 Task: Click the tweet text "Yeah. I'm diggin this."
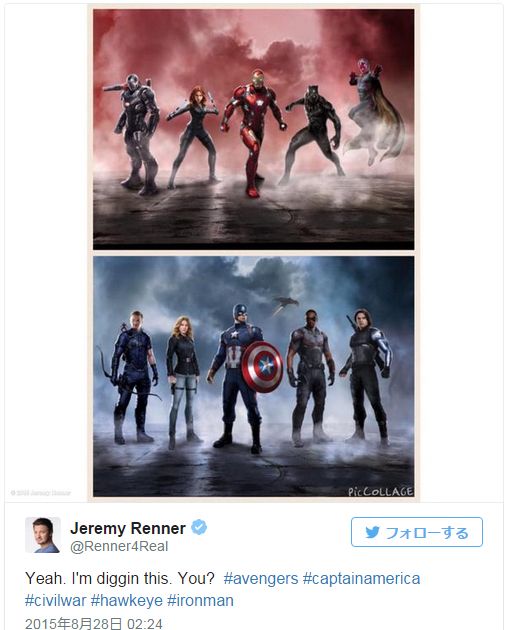click(x=100, y=579)
